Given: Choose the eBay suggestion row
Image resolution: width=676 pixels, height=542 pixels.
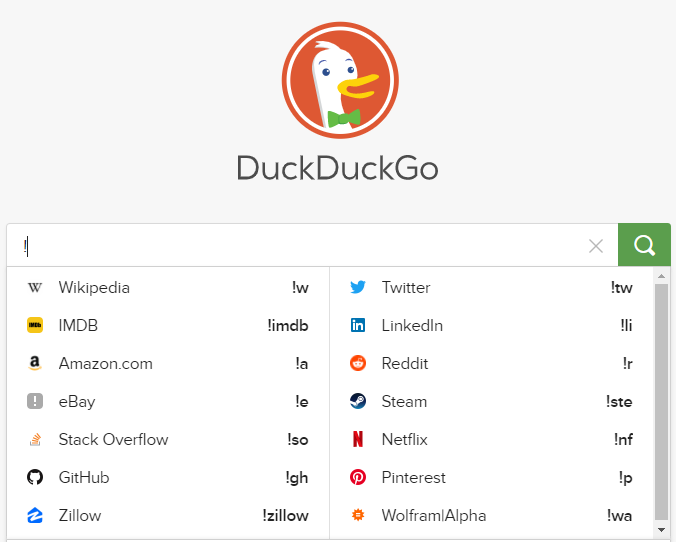Looking at the screenshot, I should point(168,401).
